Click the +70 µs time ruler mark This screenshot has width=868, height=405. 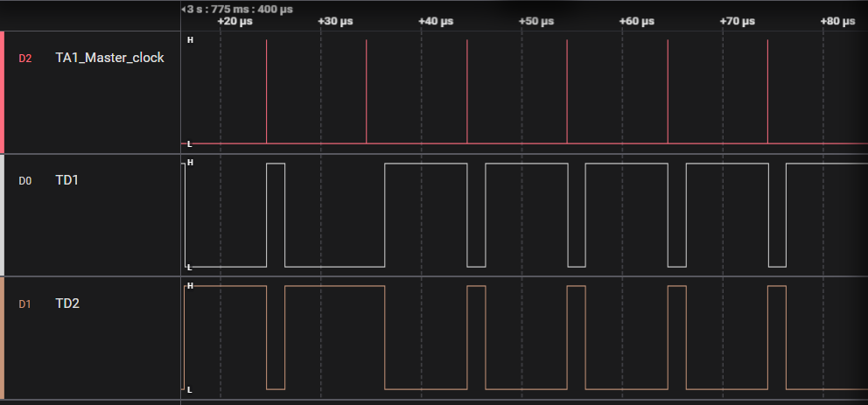tap(737, 22)
